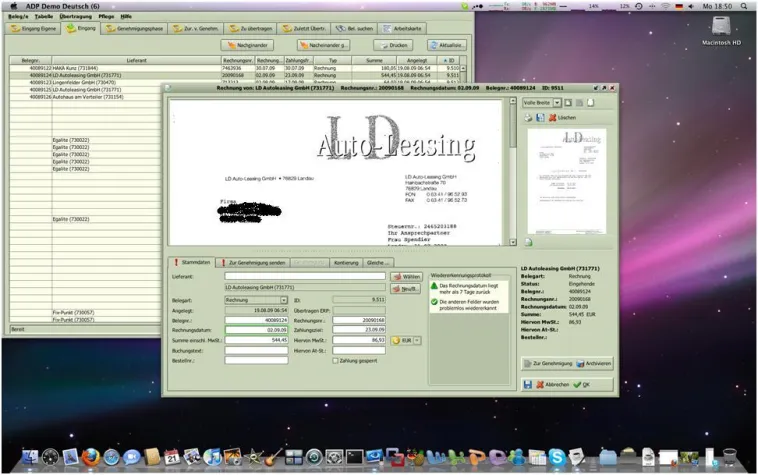The height and width of the screenshot is (475, 758).
Task: Click the Rechnungsdatum field 02.09.09
Action: point(256,330)
